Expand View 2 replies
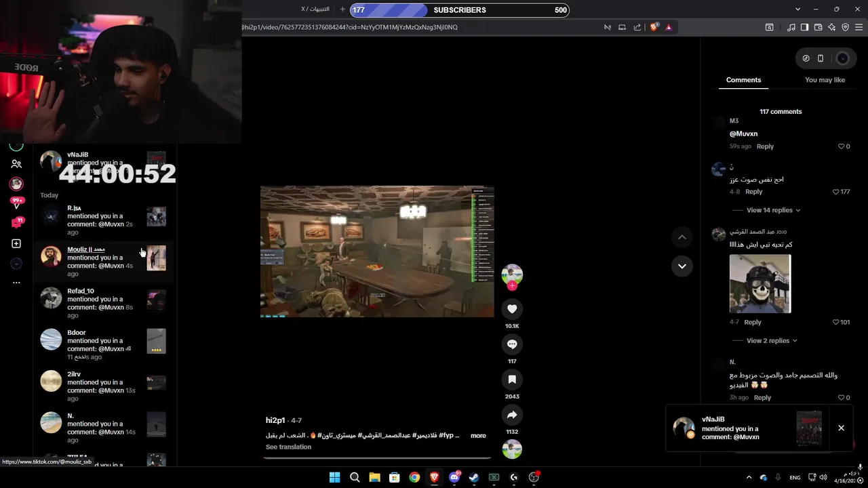 click(772, 340)
